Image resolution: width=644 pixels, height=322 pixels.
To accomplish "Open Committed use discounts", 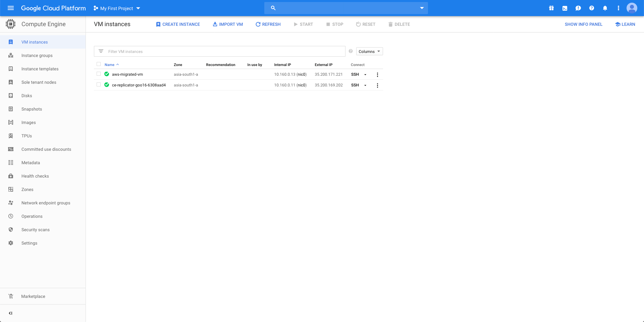I will coord(43,149).
